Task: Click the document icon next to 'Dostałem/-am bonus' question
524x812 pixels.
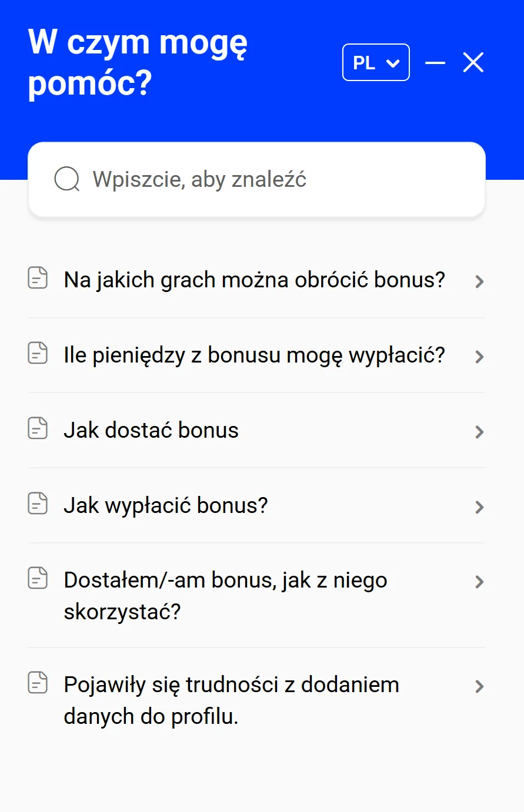Action: pos(38,579)
